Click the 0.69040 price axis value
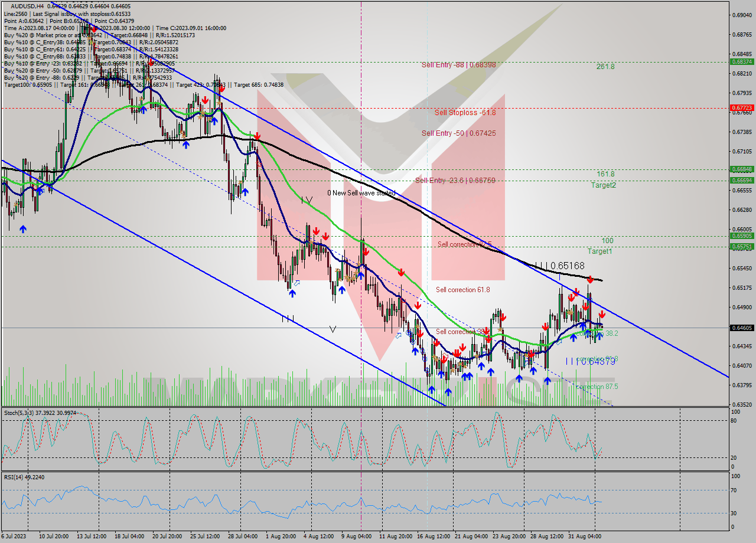The height and width of the screenshot is (543, 756). [741, 15]
